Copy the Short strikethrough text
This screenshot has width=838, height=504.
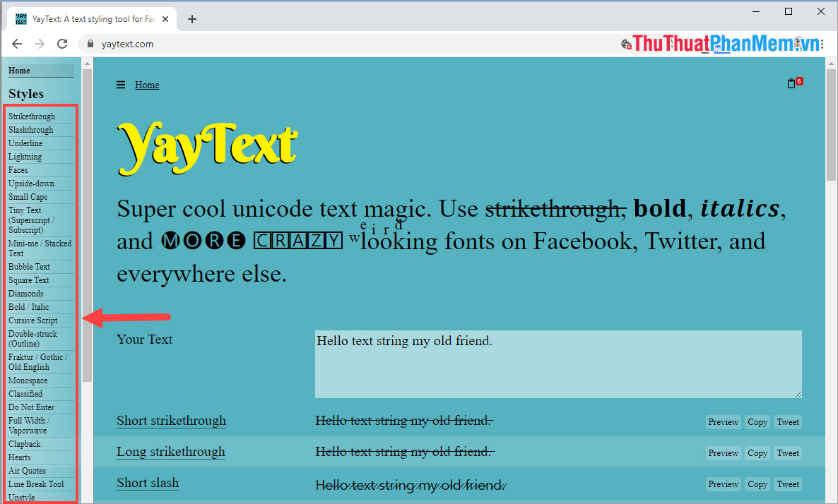tap(757, 422)
